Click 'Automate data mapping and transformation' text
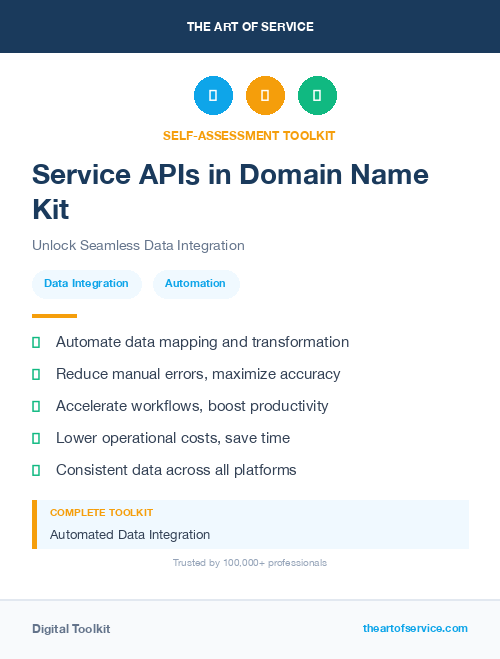Screen dimensions: 500x659 [203, 342]
